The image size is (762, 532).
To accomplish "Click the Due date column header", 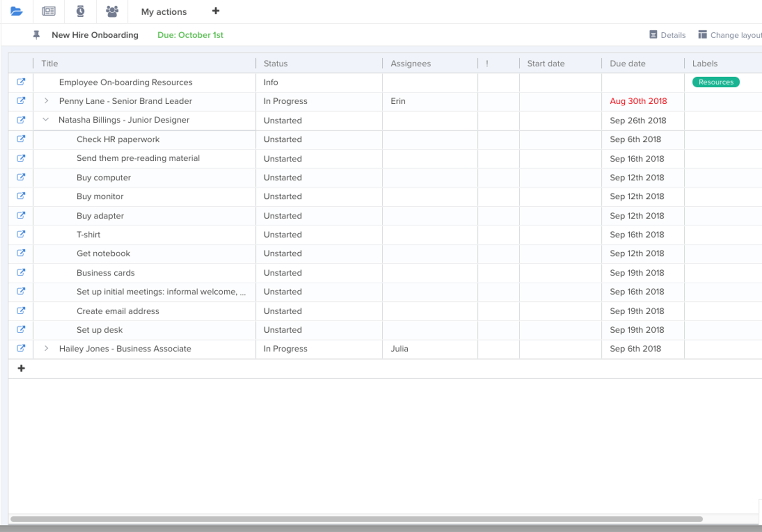I will 628,63.
